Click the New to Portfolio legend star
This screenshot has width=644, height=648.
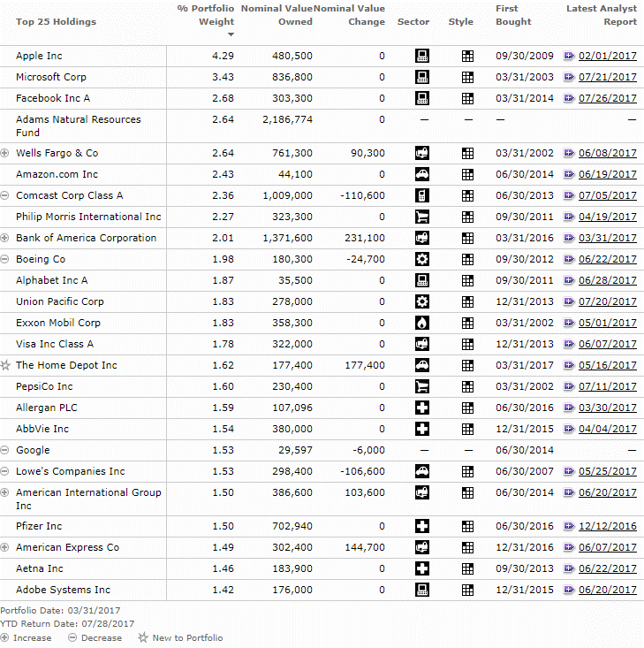pos(143,637)
